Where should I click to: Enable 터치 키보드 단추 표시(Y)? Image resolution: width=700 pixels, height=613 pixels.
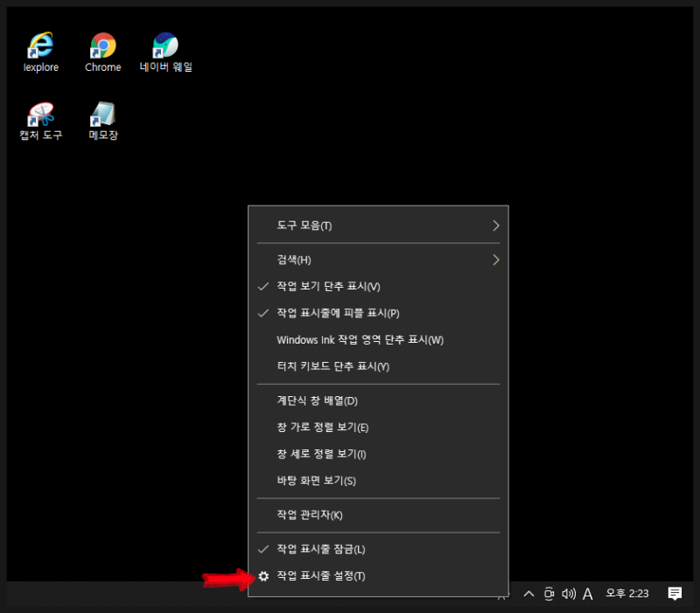378,366
